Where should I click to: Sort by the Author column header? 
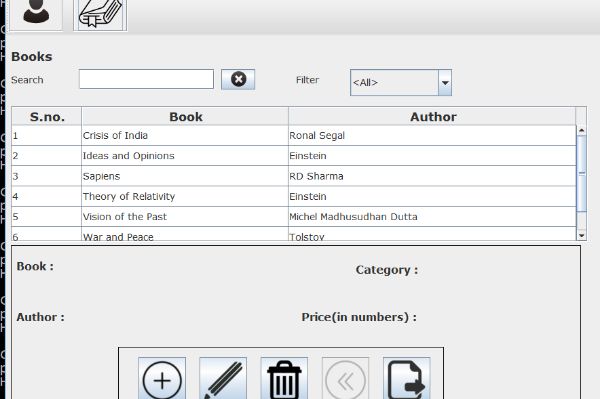(432, 117)
